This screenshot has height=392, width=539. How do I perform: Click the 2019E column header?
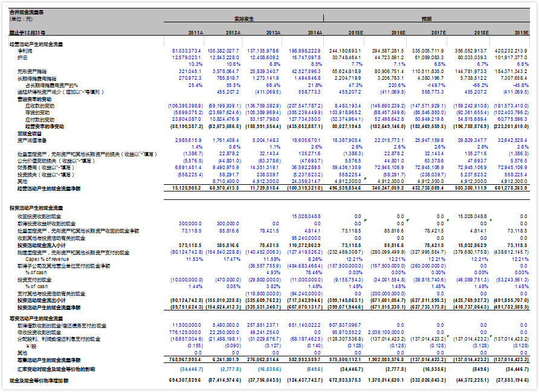(x=521, y=32)
